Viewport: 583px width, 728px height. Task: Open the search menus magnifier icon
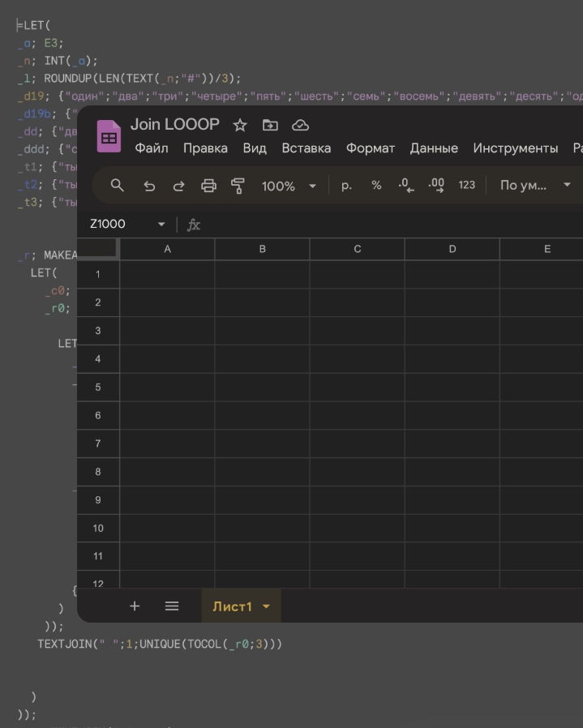point(117,186)
